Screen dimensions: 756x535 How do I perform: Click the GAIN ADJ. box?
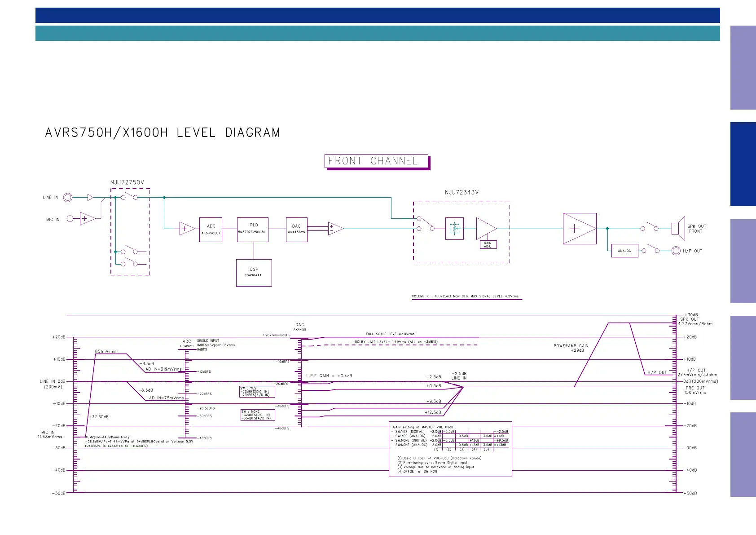488,245
